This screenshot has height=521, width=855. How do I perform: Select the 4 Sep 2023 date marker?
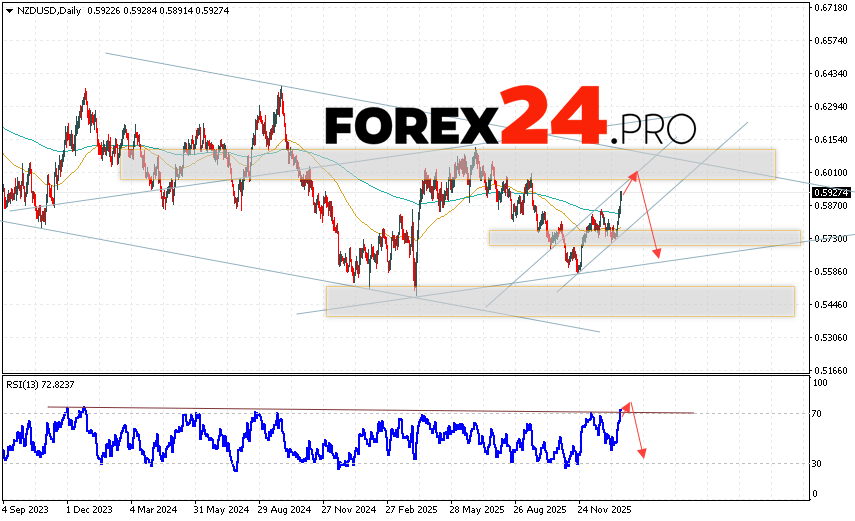tap(27, 508)
